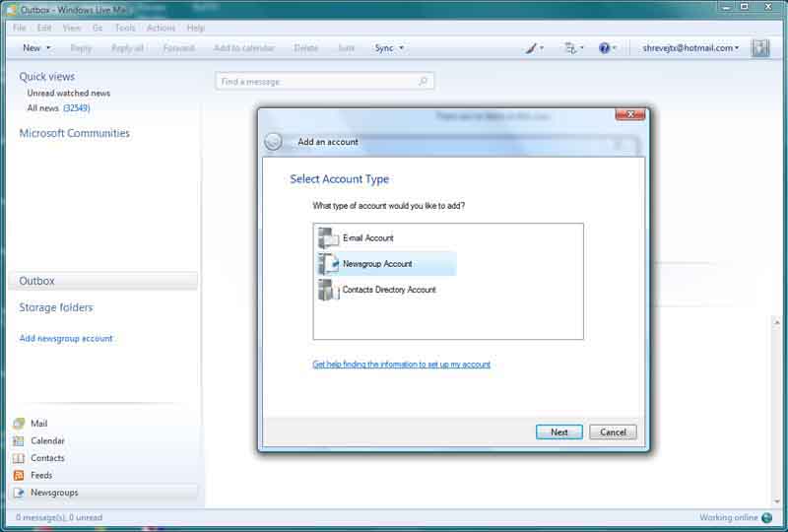Click the Working online globe icon
This screenshot has width=788, height=532.
[767, 517]
